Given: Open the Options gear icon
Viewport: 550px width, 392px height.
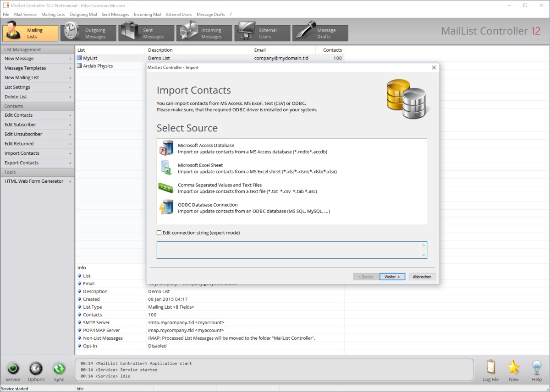Looking at the screenshot, I should click(36, 369).
